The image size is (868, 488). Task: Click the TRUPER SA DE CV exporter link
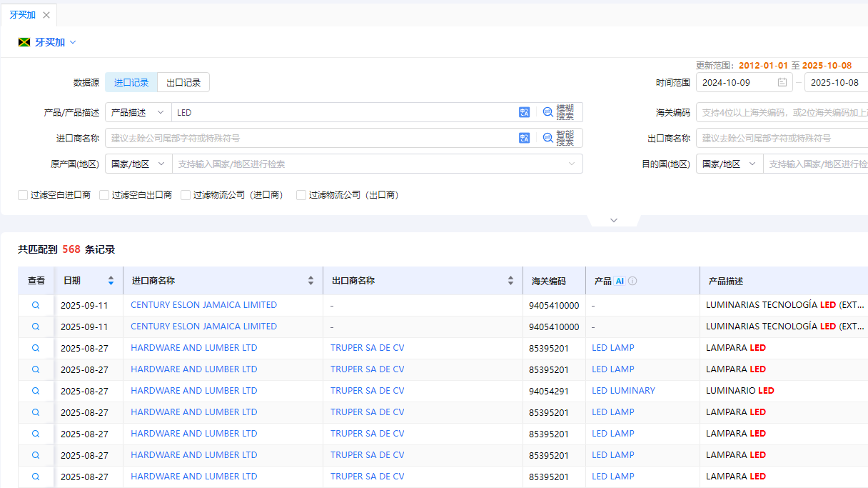(369, 347)
